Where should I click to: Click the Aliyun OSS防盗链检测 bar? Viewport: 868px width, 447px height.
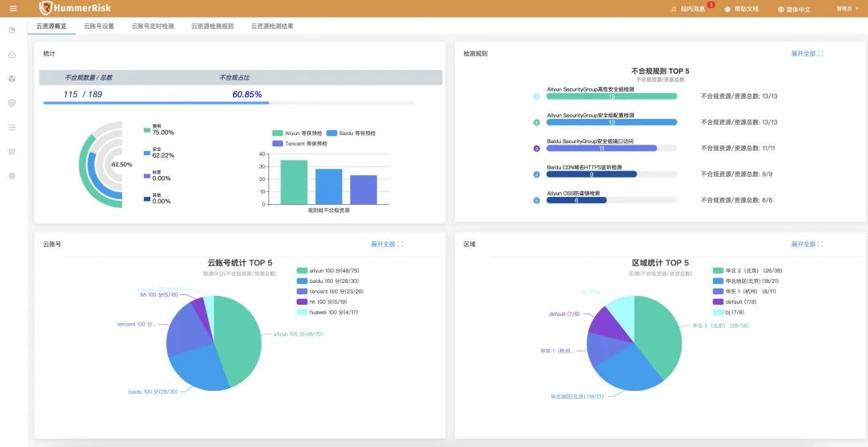tap(576, 200)
